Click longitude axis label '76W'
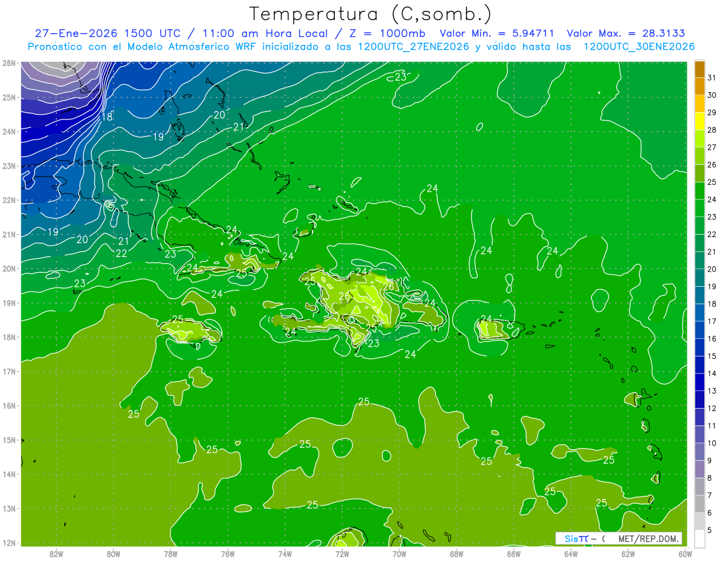 coord(227,554)
